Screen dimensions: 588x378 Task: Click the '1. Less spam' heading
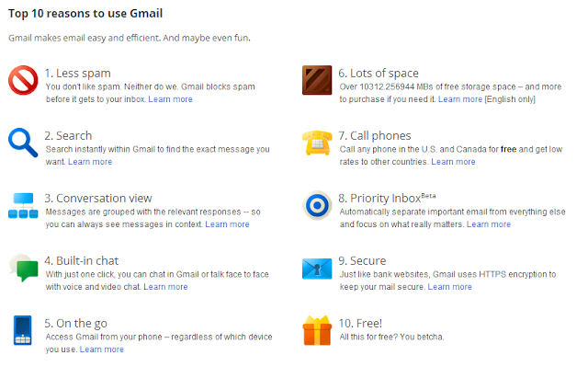click(77, 74)
